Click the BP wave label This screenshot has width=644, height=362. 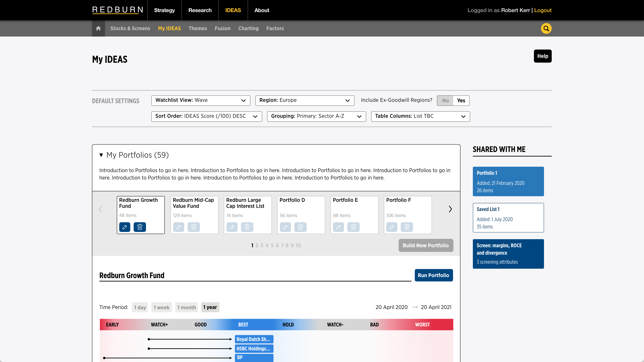coord(254,358)
